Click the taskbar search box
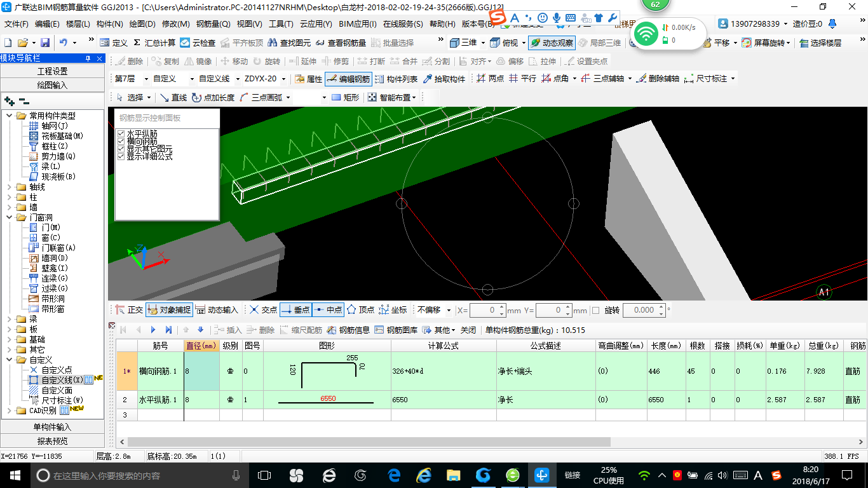The height and width of the screenshot is (488, 868). pyautogui.click(x=139, y=475)
